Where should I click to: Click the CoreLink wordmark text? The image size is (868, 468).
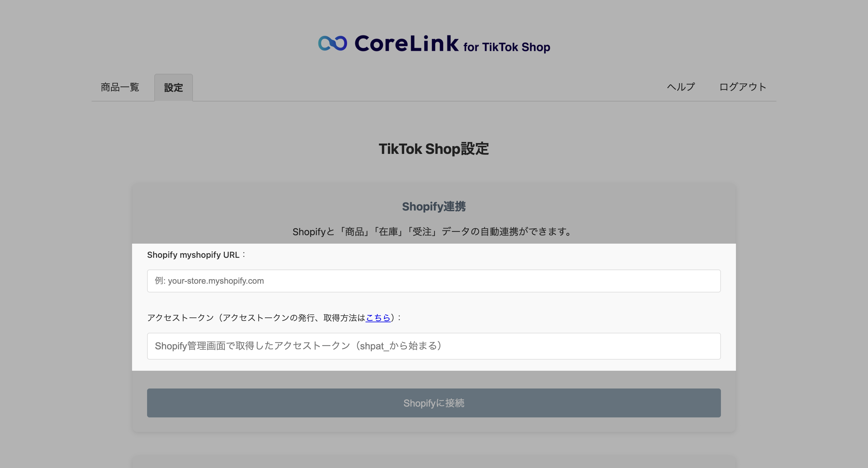coord(406,44)
